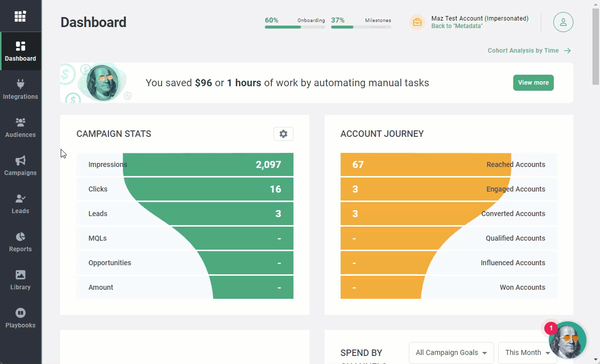Navigate to Leads in the sidebar
600x364 pixels.
[x=21, y=204]
